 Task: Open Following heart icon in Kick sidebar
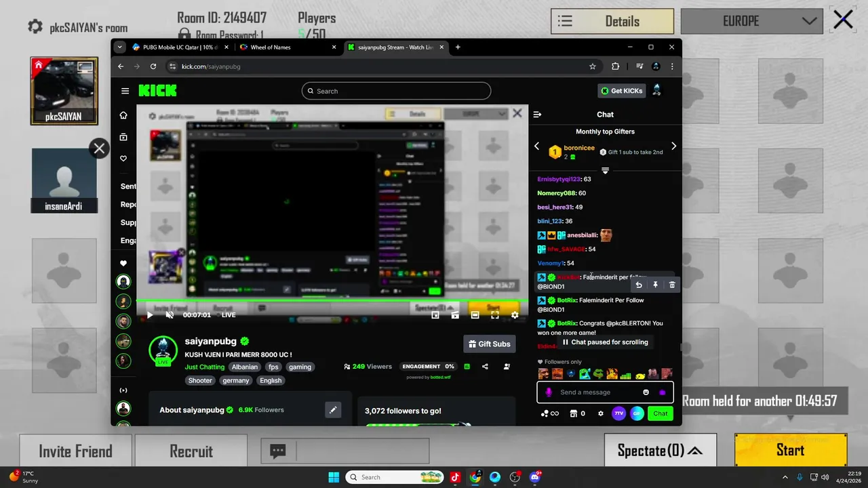(123, 159)
